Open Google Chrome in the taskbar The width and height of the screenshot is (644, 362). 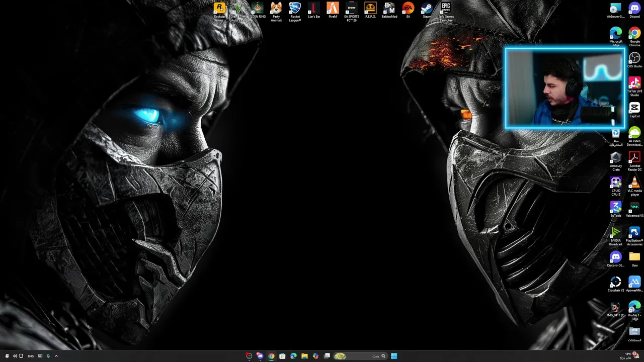271,356
